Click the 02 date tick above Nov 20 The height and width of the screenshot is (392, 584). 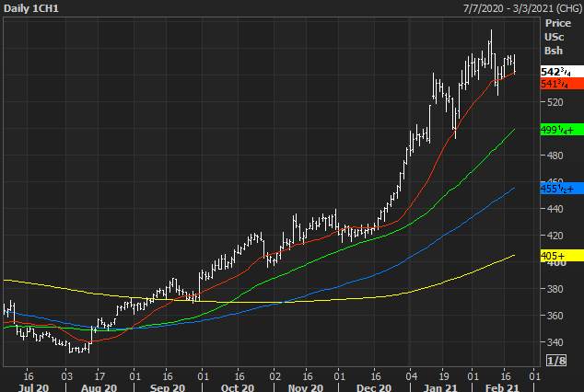[x=274, y=376]
